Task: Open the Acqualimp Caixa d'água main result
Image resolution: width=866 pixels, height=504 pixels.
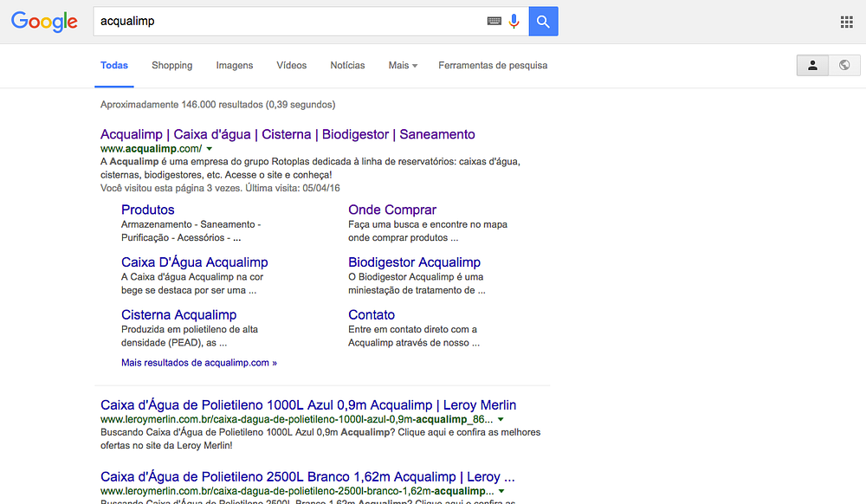Action: click(288, 134)
